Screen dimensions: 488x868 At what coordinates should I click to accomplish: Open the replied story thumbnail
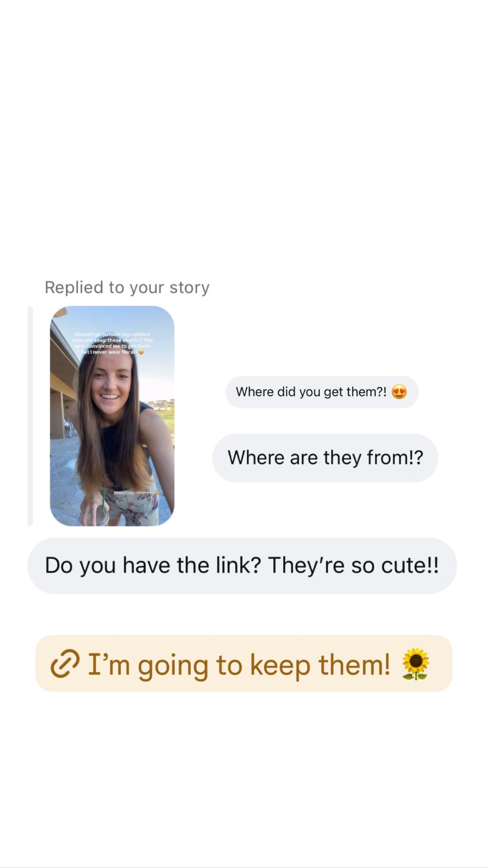(112, 416)
